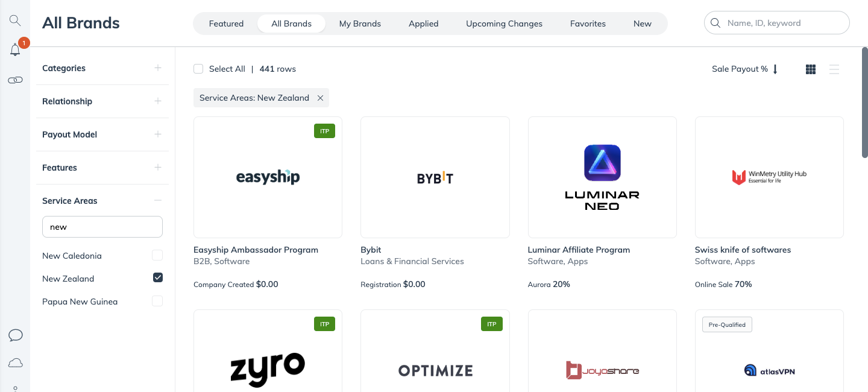Click the ITP badge on Optimize card
Screen dimensions: 868x392
pos(492,324)
